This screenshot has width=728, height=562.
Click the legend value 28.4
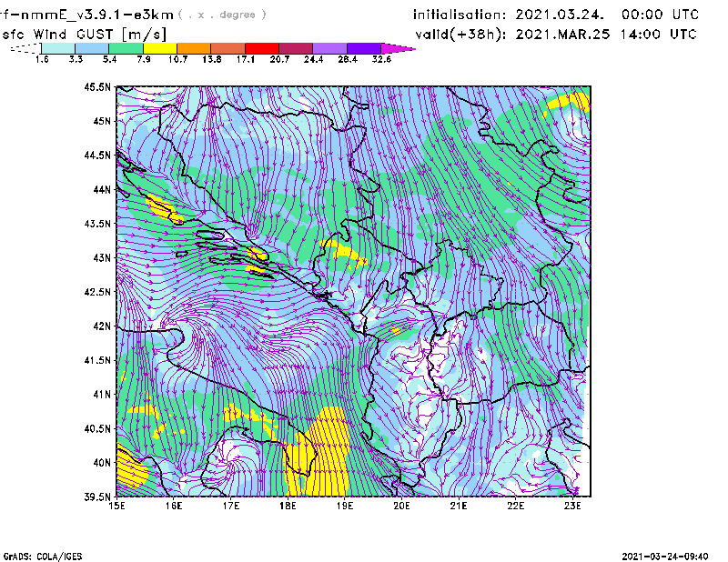coord(347,59)
